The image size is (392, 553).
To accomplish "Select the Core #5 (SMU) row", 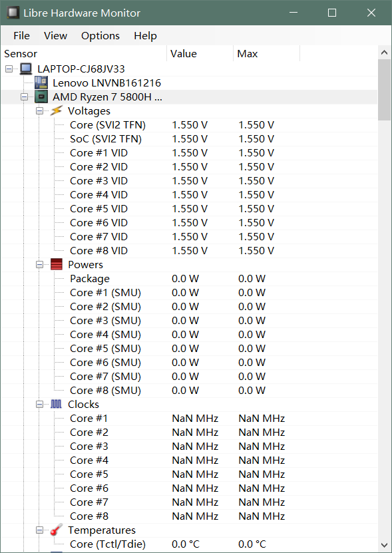I will [x=189, y=349].
